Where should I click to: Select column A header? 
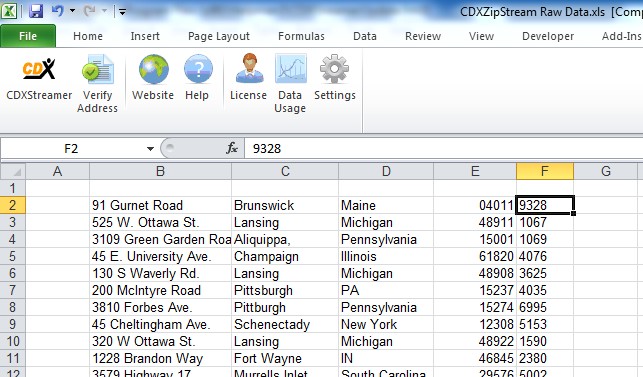pyautogui.click(x=57, y=171)
